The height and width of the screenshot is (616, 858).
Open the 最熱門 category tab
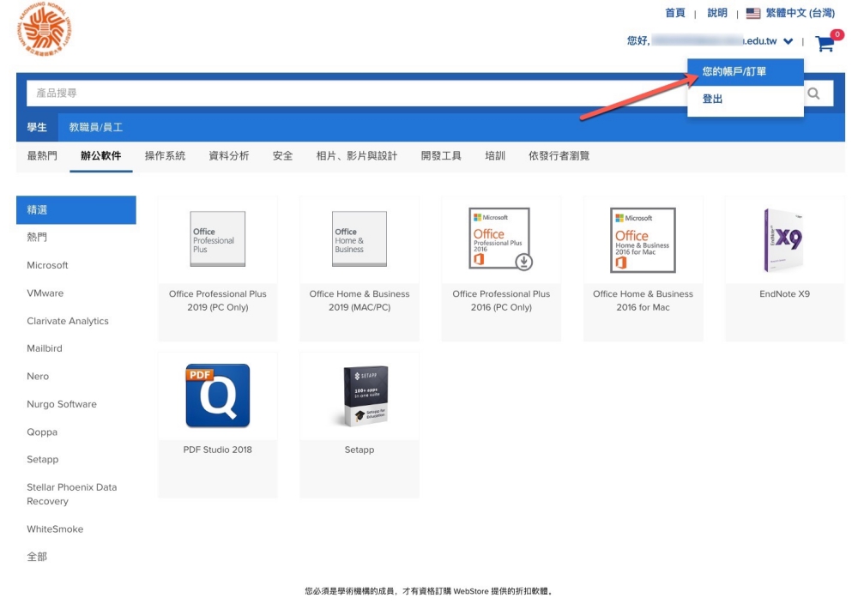point(42,156)
